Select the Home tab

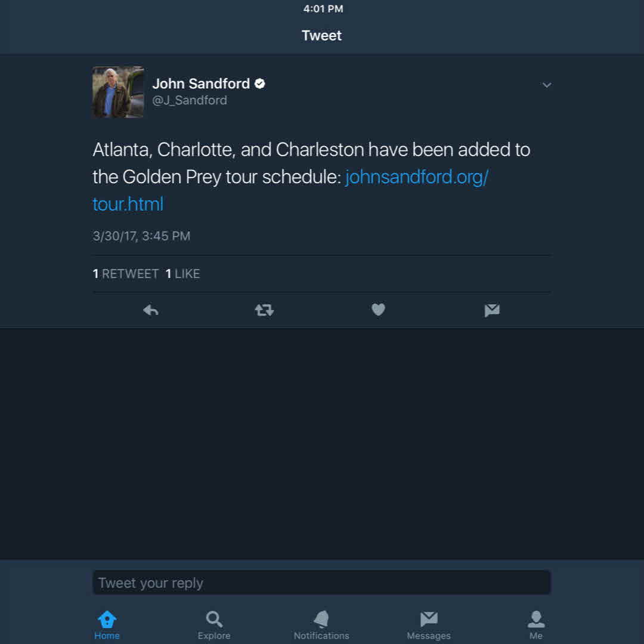[x=107, y=624]
